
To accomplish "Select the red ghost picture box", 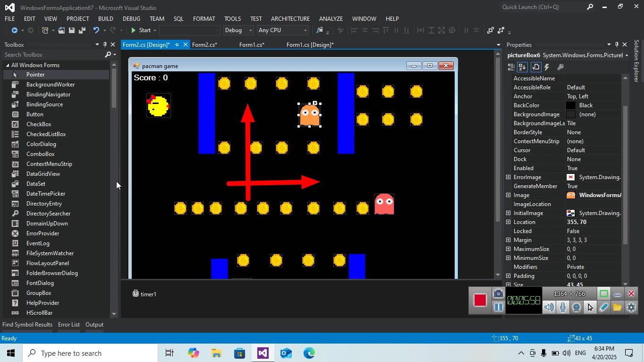I will pyautogui.click(x=384, y=204).
